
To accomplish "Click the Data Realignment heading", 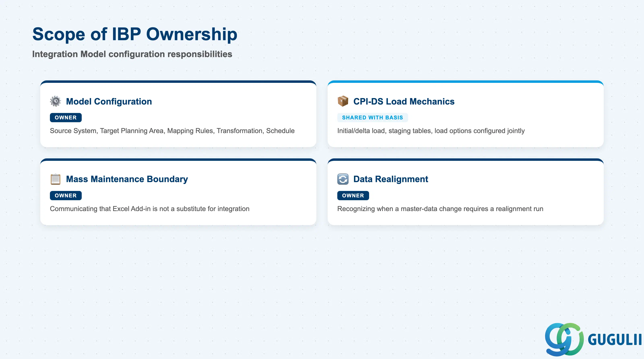I will click(390, 179).
